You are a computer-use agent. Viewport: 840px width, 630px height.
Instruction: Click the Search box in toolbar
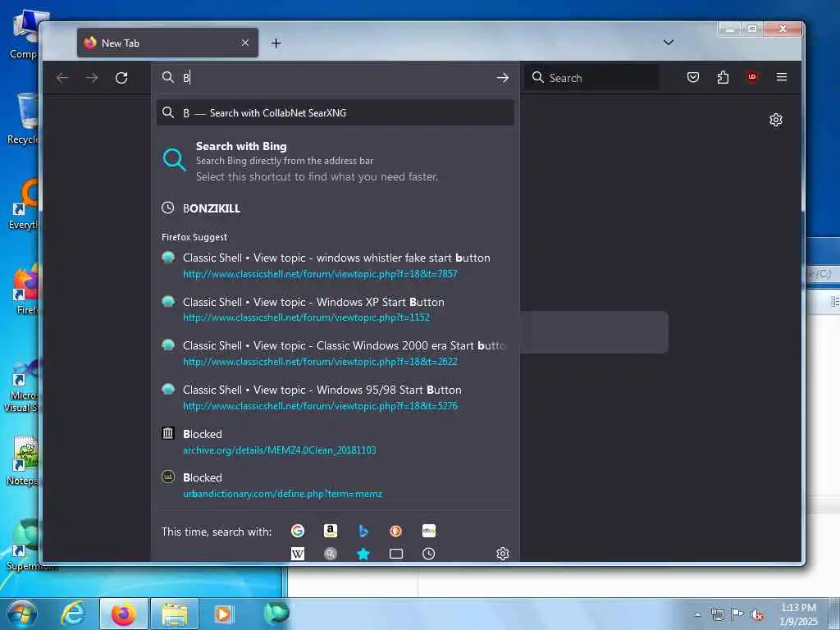pyautogui.click(x=592, y=78)
